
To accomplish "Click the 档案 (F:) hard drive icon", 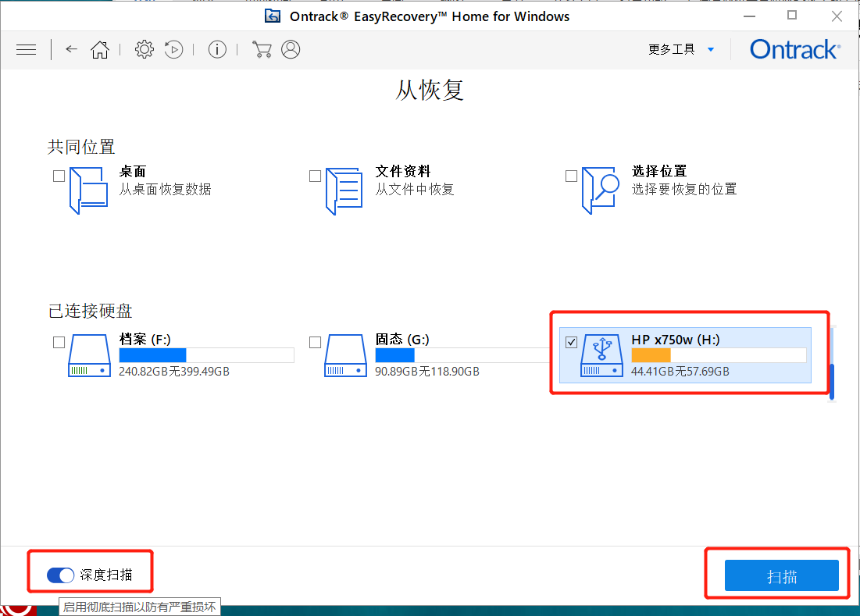I will click(89, 355).
